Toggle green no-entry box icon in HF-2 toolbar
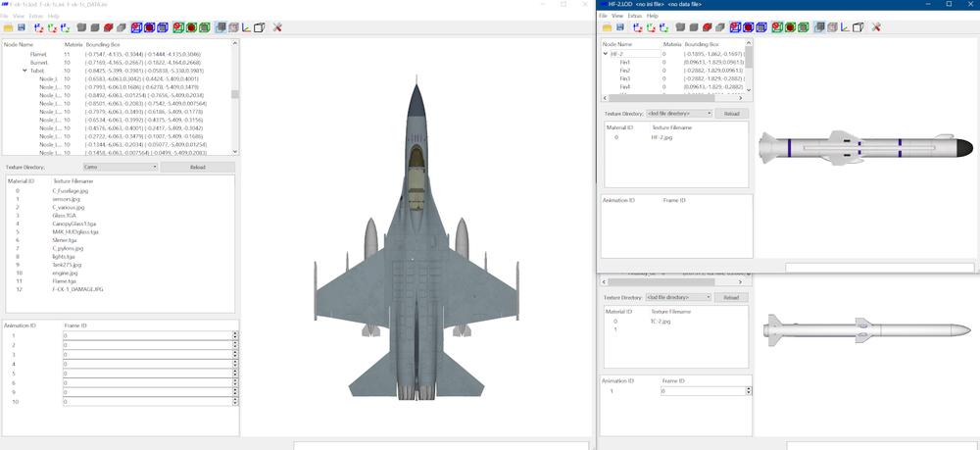Screen dimensions: 980x450 pyautogui.click(x=777, y=27)
